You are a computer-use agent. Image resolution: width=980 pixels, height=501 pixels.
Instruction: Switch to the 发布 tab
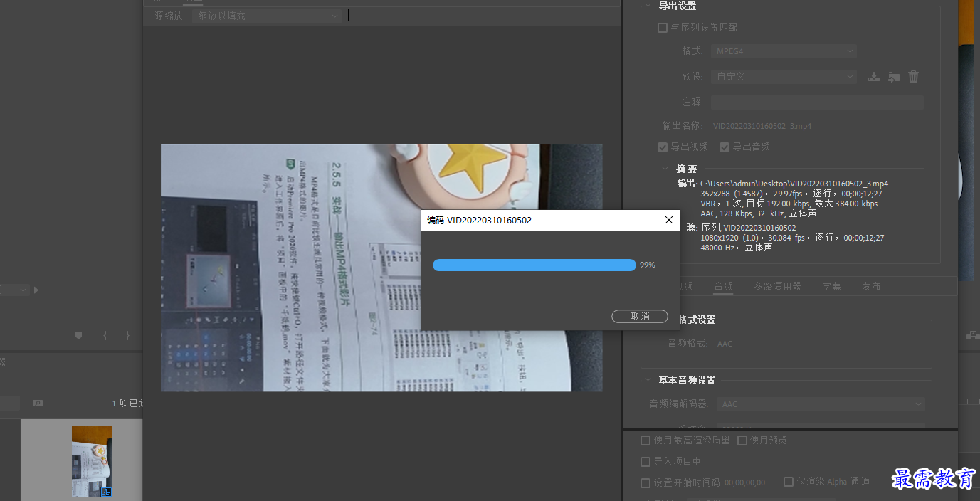point(871,286)
